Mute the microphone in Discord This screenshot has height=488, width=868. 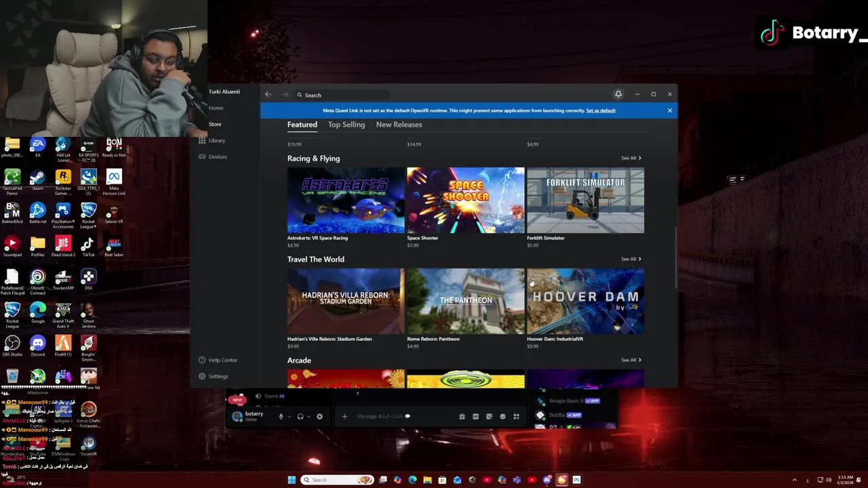(x=281, y=416)
